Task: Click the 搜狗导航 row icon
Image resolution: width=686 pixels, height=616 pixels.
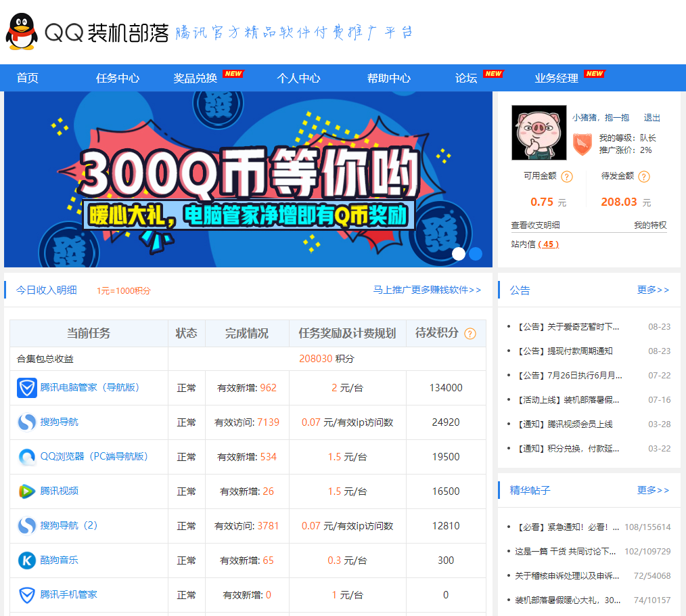Action: (x=26, y=422)
